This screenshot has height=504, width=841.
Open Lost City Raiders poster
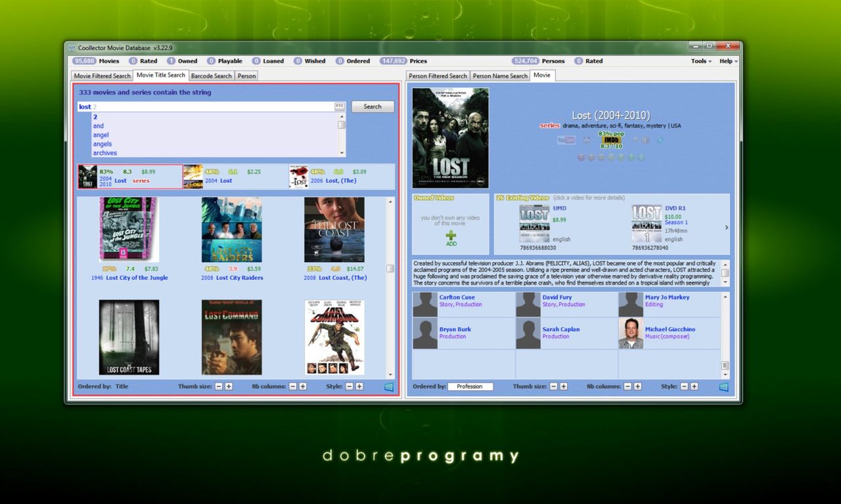coord(231,230)
